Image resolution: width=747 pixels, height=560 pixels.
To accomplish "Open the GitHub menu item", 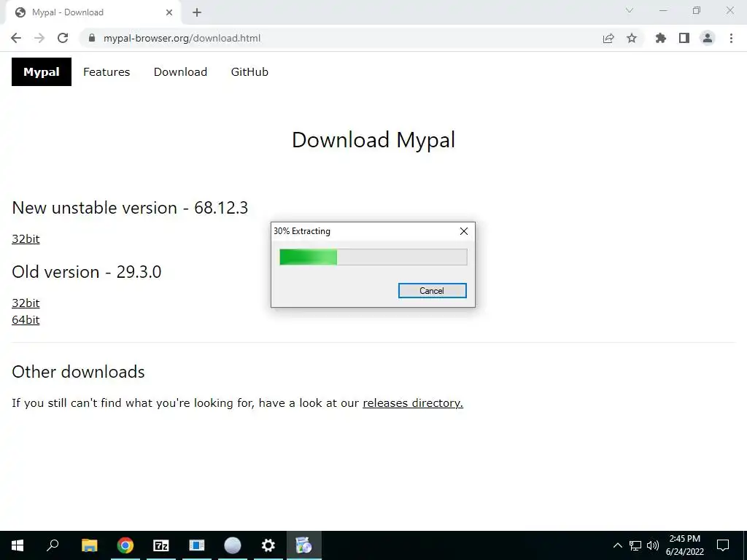I will [249, 72].
